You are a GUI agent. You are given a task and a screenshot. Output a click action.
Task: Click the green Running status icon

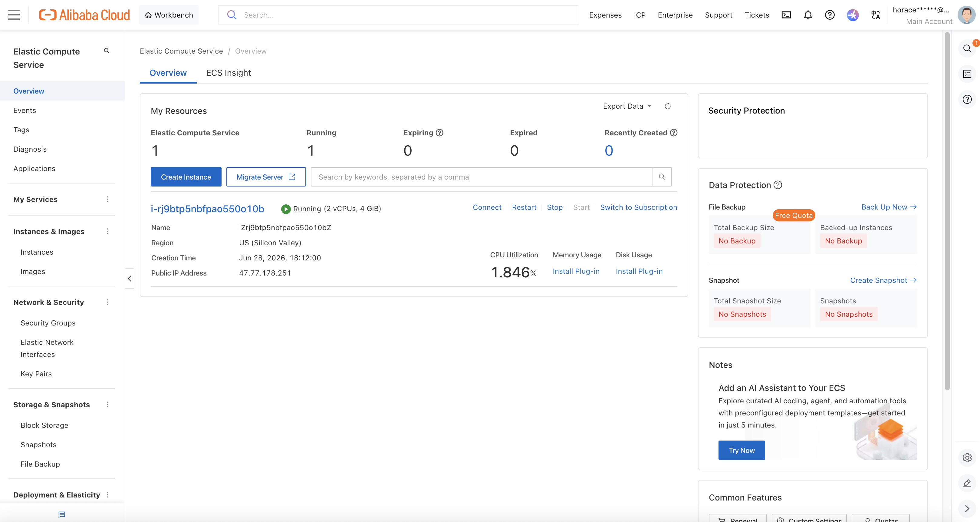tap(286, 209)
